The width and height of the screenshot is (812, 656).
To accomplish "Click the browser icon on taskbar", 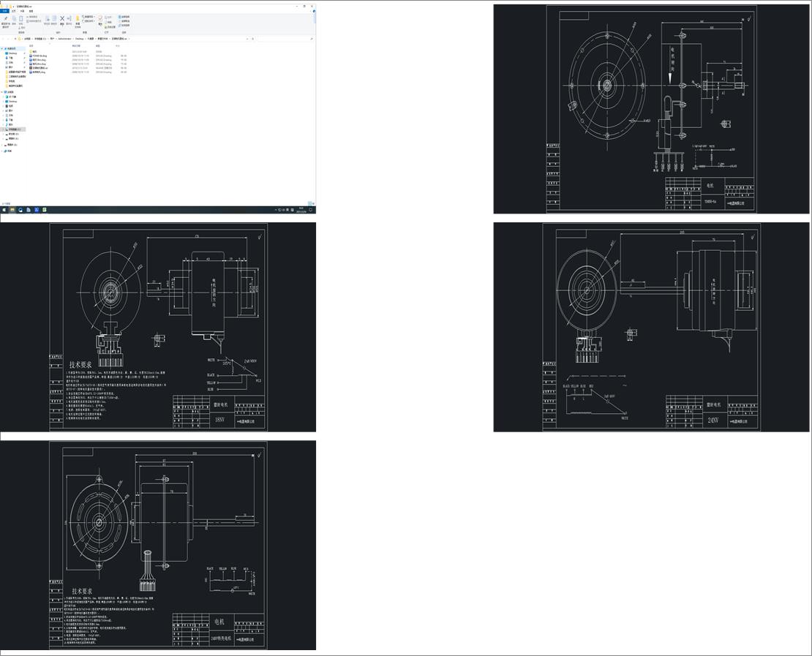I will 20,210.
